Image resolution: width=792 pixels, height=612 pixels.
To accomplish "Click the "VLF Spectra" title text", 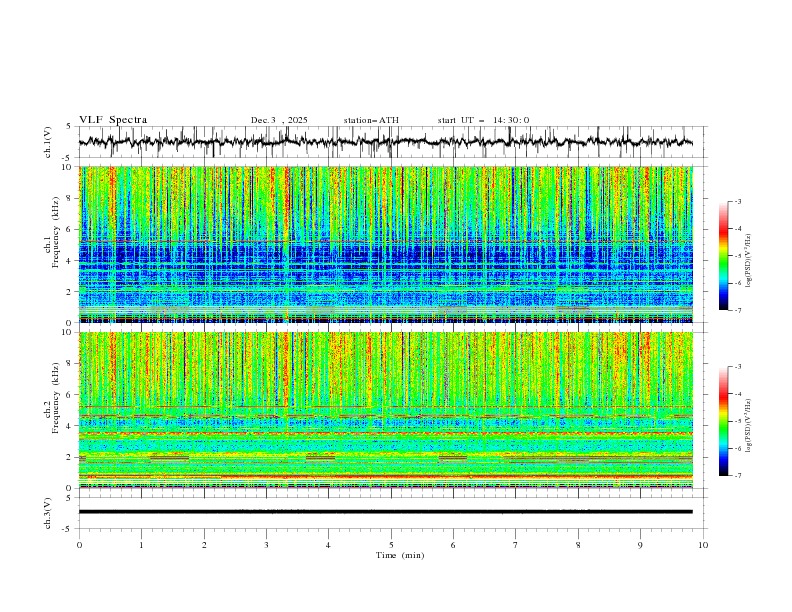I will click(113, 120).
